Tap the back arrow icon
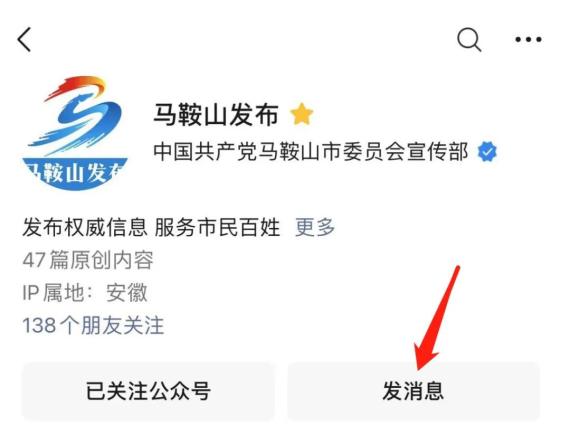This screenshot has width=570, height=435. coord(24,39)
